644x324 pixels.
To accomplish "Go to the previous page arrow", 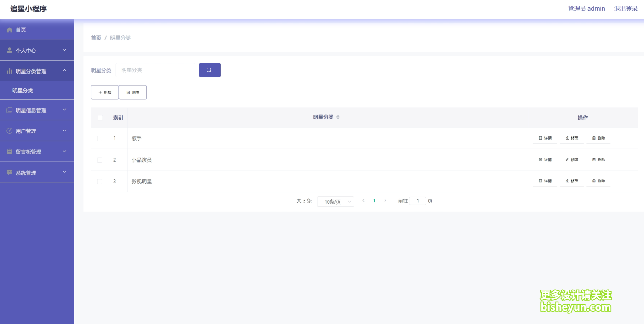I will pyautogui.click(x=363, y=201).
